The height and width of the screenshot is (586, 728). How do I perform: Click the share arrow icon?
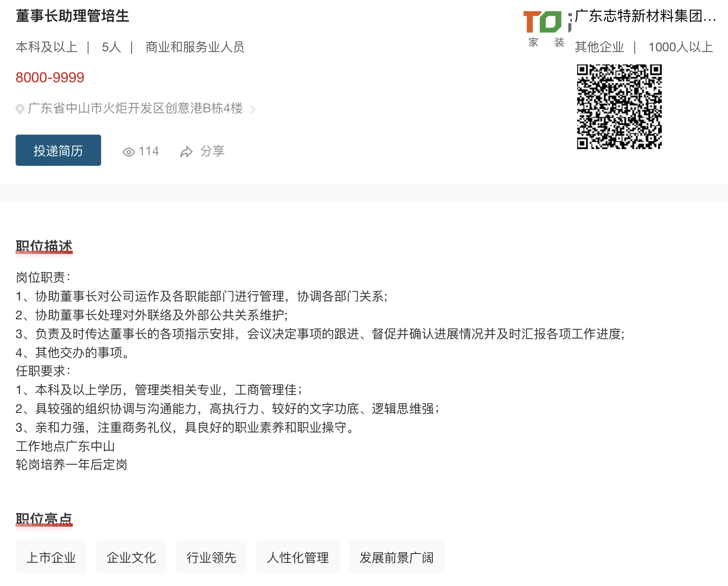[187, 152]
